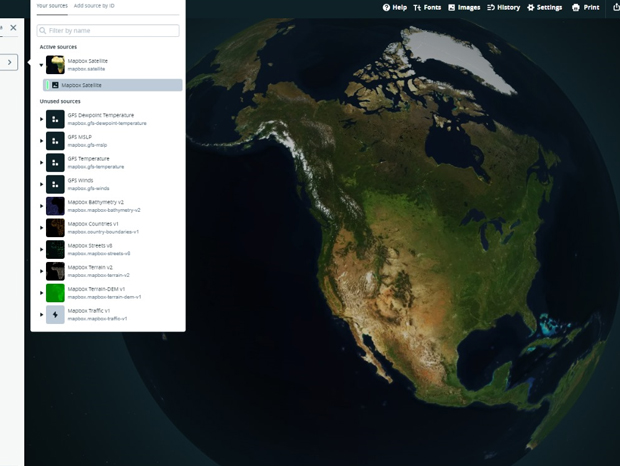Click the Mapbox Traffic v1 lightning icon
Viewport: 620px width, 466px height.
[x=55, y=315]
